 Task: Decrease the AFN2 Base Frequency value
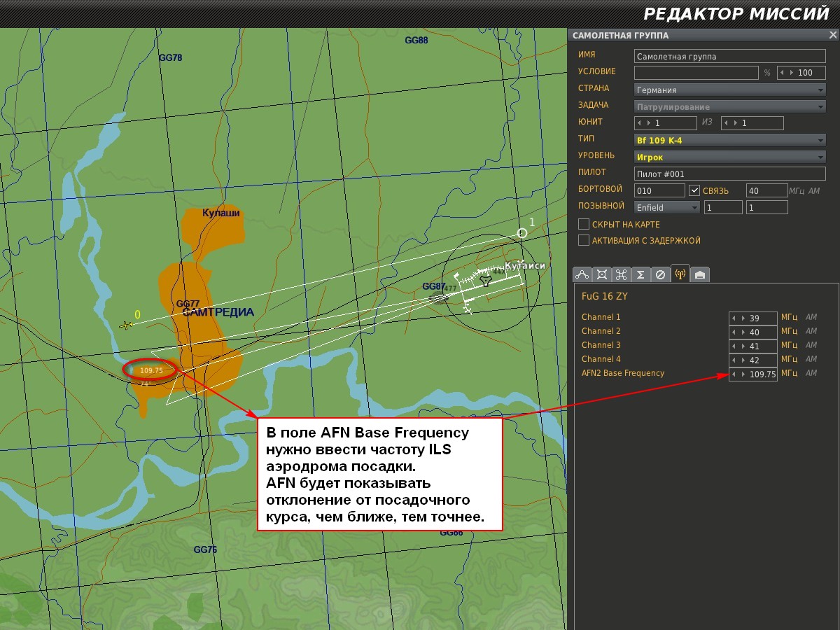[734, 374]
